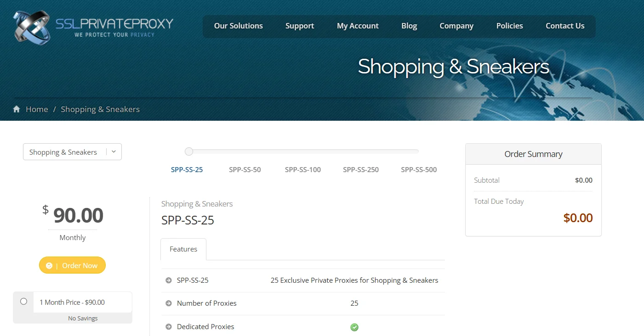Image resolution: width=644 pixels, height=336 pixels.
Task: Open the Company menu
Action: point(456,26)
